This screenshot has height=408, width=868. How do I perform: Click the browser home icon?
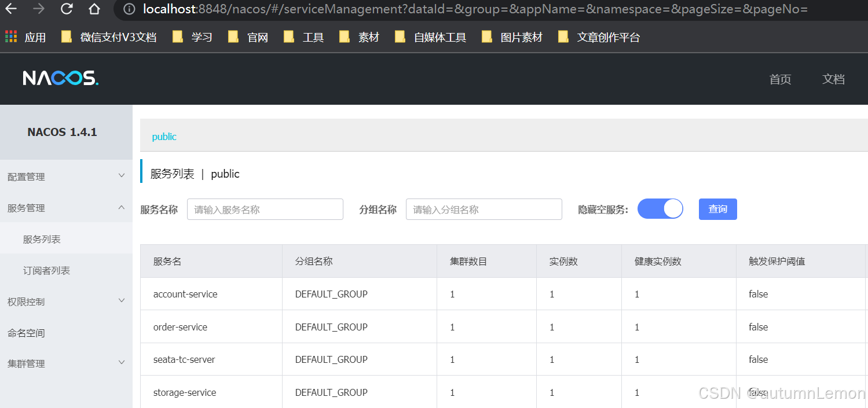94,9
